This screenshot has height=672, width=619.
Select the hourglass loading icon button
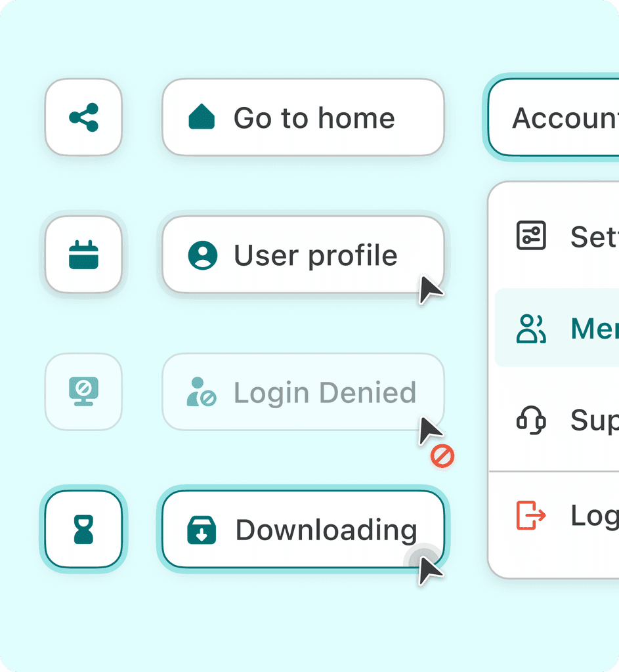click(x=83, y=530)
